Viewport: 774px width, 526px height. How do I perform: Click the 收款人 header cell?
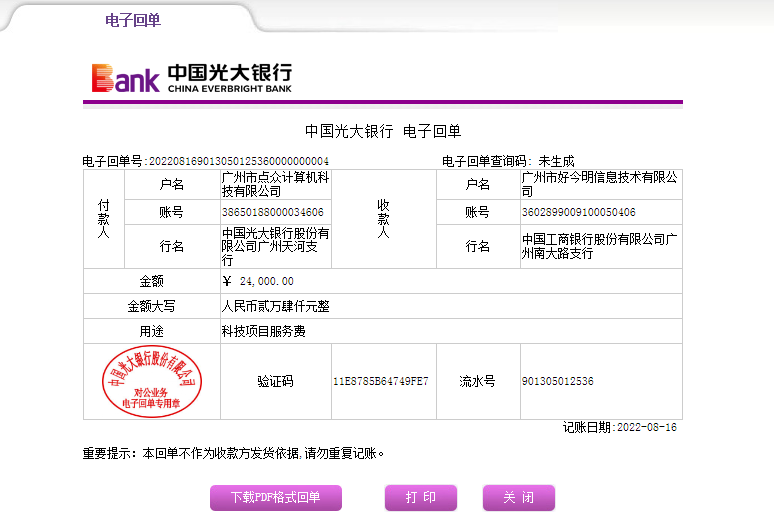[x=384, y=219]
